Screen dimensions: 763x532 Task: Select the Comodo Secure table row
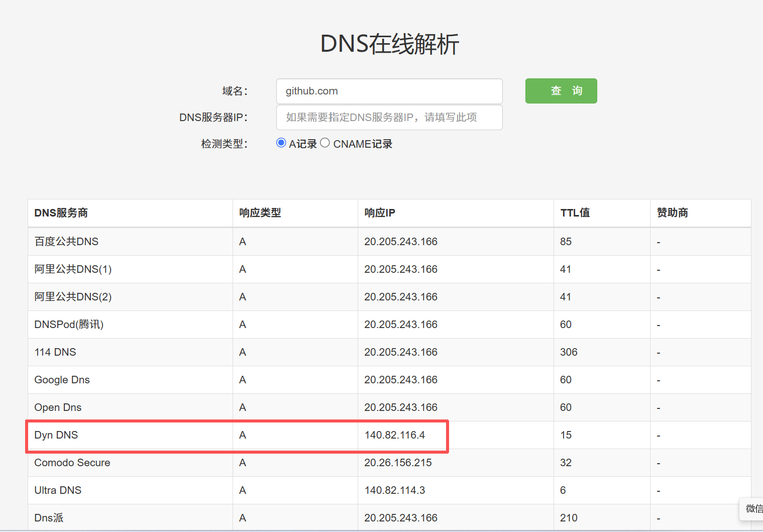pos(72,463)
